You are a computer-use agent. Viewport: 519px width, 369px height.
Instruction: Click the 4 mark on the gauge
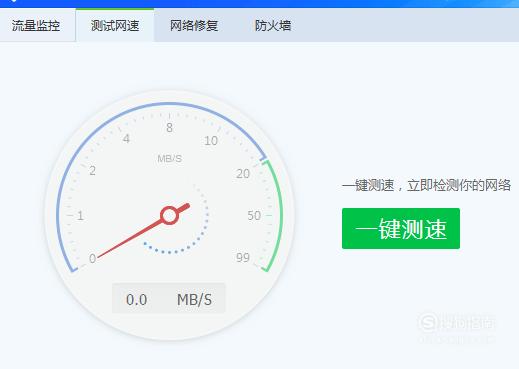click(x=126, y=139)
